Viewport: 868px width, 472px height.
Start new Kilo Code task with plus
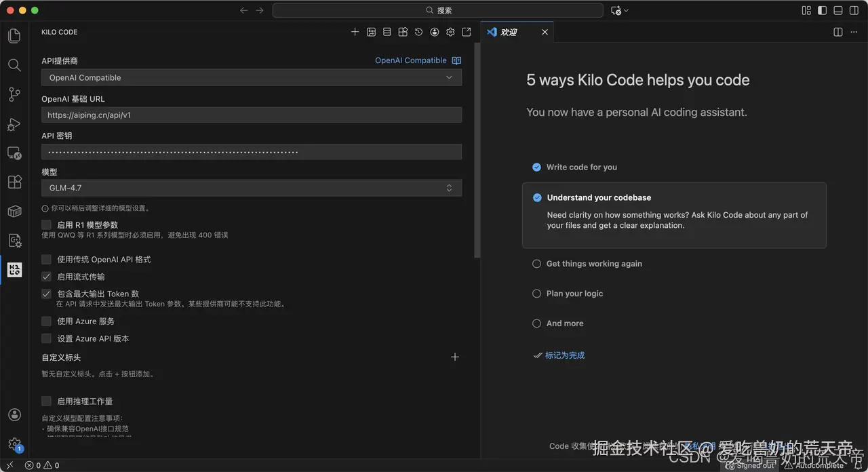coord(355,32)
